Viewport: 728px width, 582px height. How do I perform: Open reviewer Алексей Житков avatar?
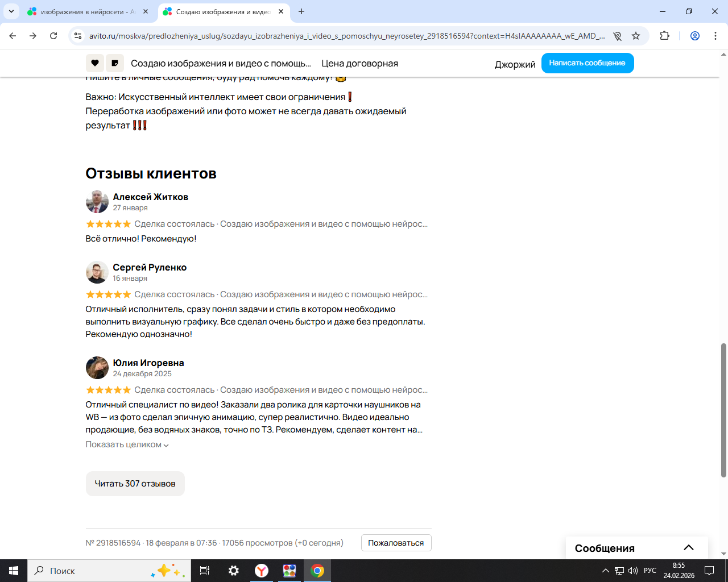click(x=97, y=202)
